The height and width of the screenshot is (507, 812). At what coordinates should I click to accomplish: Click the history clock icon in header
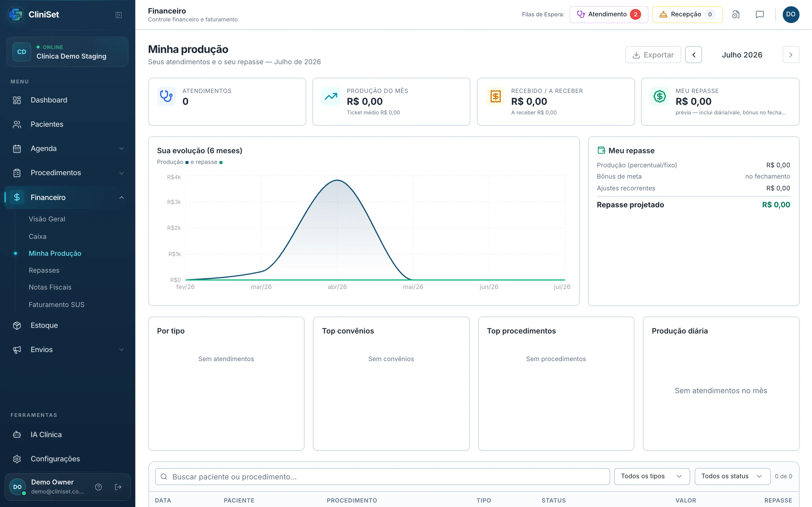(x=736, y=14)
